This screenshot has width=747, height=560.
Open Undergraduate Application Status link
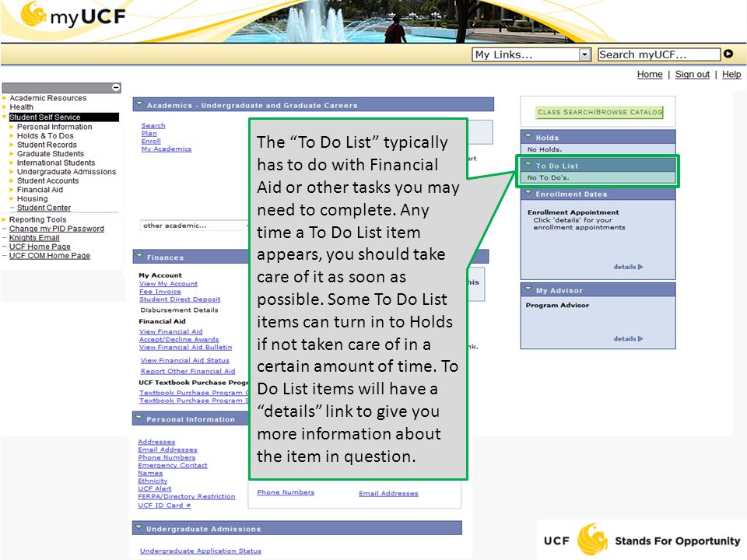(201, 551)
